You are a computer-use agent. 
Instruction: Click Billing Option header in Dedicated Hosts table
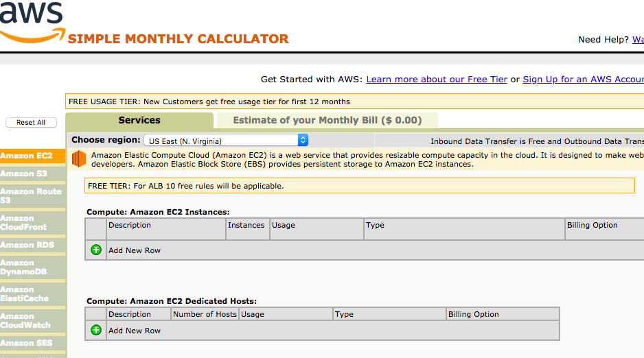[x=474, y=314]
